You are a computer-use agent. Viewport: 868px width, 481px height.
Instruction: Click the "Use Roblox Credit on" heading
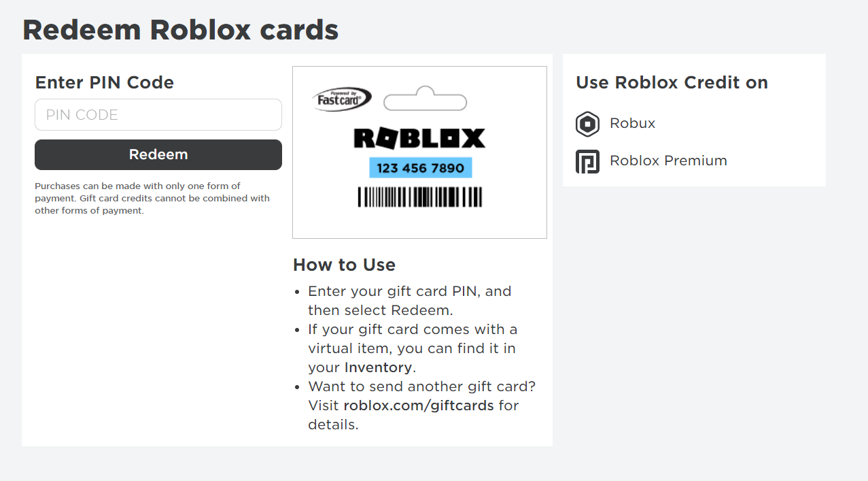pyautogui.click(x=672, y=82)
